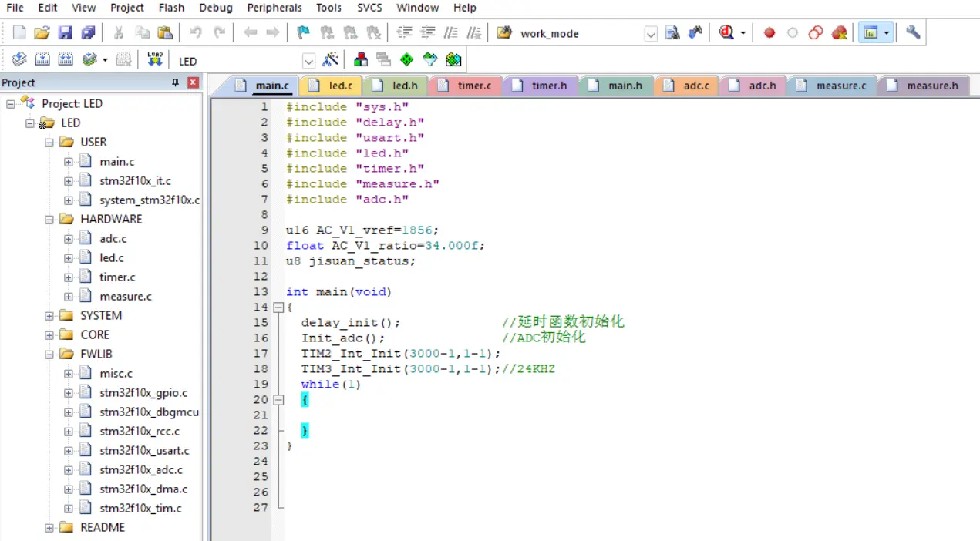This screenshot has height=541, width=980.
Task: Pin the Project panel with pushpin
Action: point(175,82)
